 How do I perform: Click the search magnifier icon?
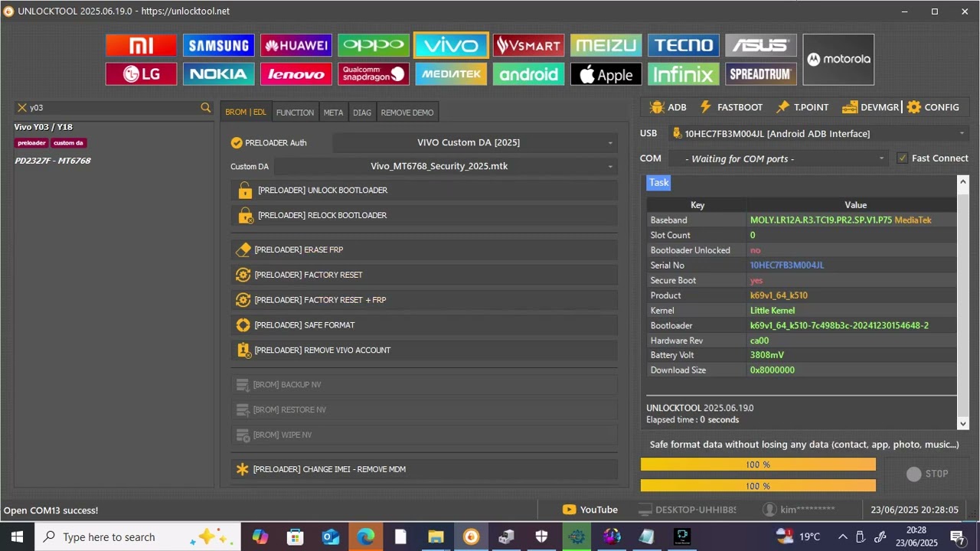pos(205,108)
